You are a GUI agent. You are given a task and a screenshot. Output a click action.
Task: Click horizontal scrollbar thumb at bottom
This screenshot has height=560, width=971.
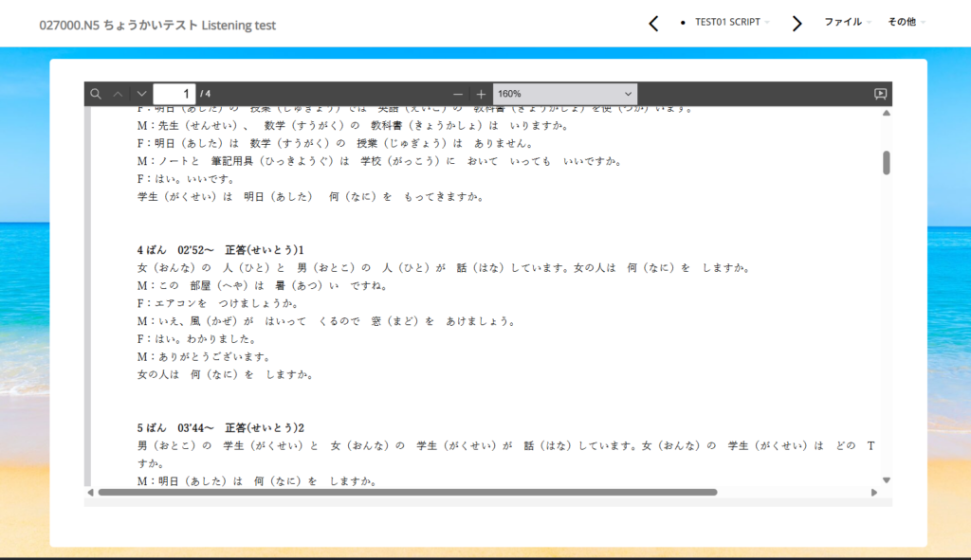(x=408, y=493)
